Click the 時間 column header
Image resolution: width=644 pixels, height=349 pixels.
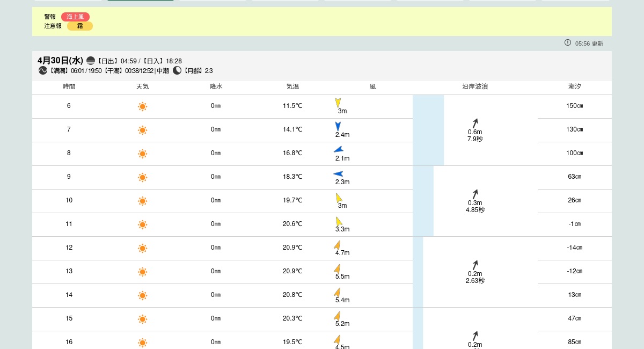[69, 86]
